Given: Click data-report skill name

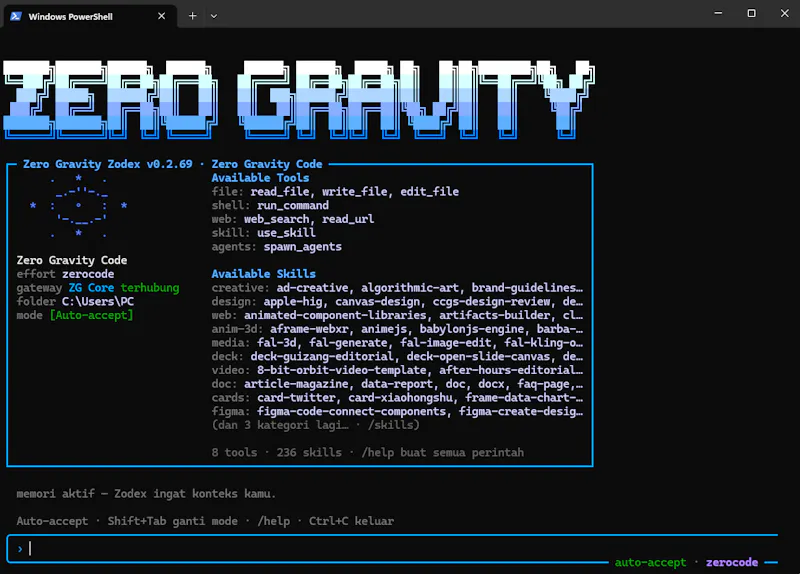Looking at the screenshot, I should [x=397, y=384].
